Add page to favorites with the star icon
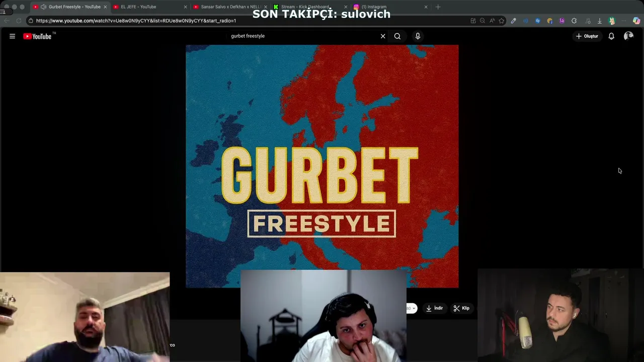Screen dimensions: 644x362 click(502, 21)
